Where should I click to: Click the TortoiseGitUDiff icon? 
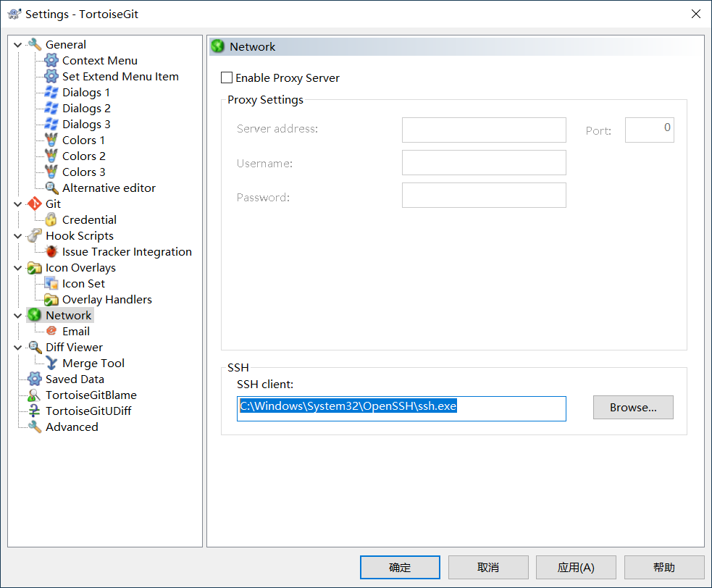(35, 411)
